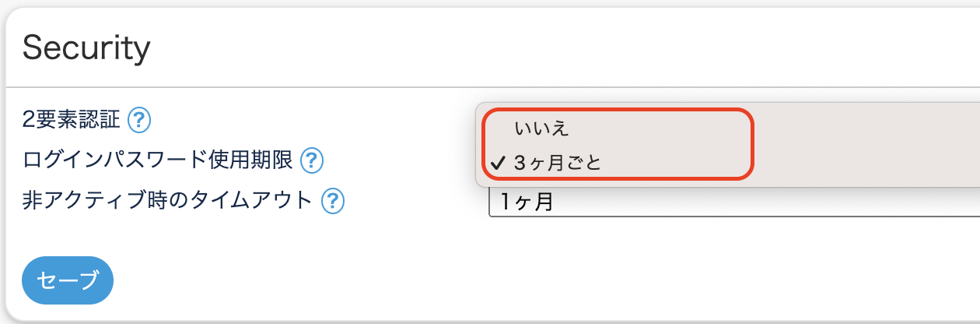
Task: Click the 1ヶ月 value in the timeout field
Action: pos(527,202)
